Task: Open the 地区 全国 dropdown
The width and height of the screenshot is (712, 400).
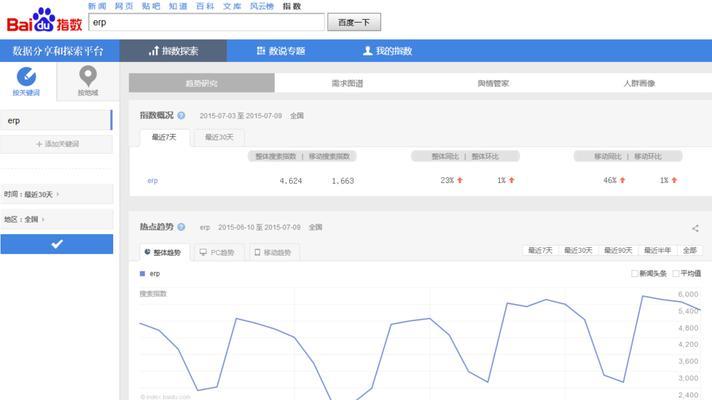Action: (x=57, y=219)
